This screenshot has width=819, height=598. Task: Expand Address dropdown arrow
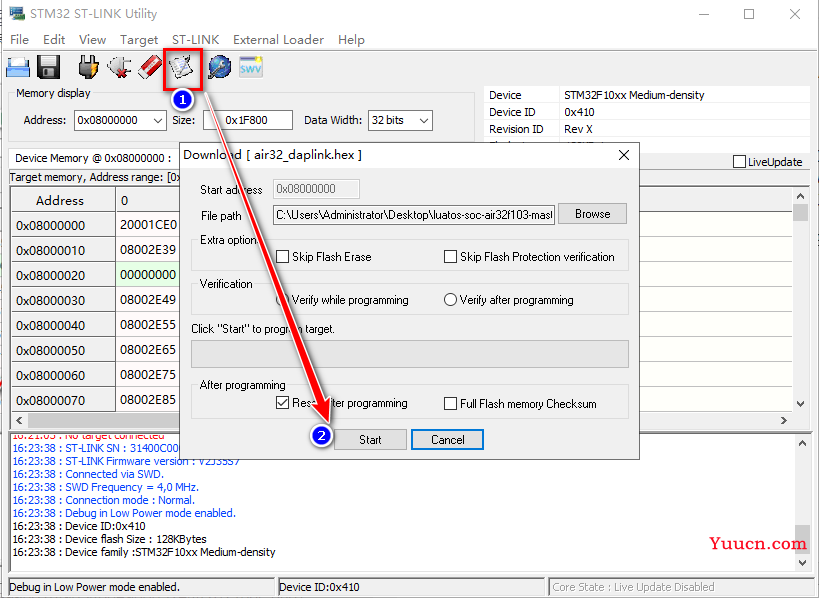pyautogui.click(x=158, y=121)
